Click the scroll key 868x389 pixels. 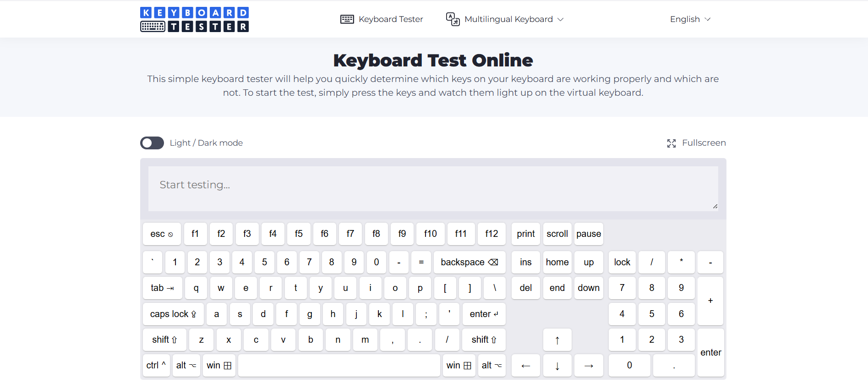557,234
